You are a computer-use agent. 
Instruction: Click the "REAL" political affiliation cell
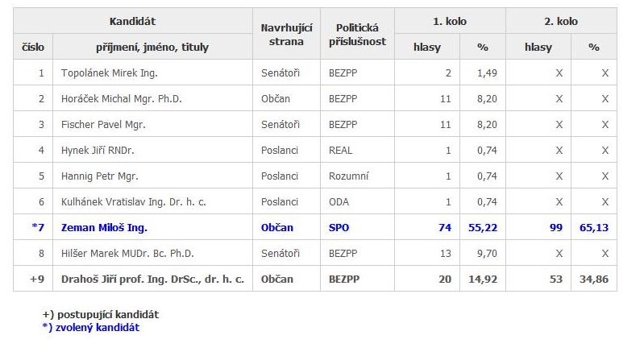point(341,151)
